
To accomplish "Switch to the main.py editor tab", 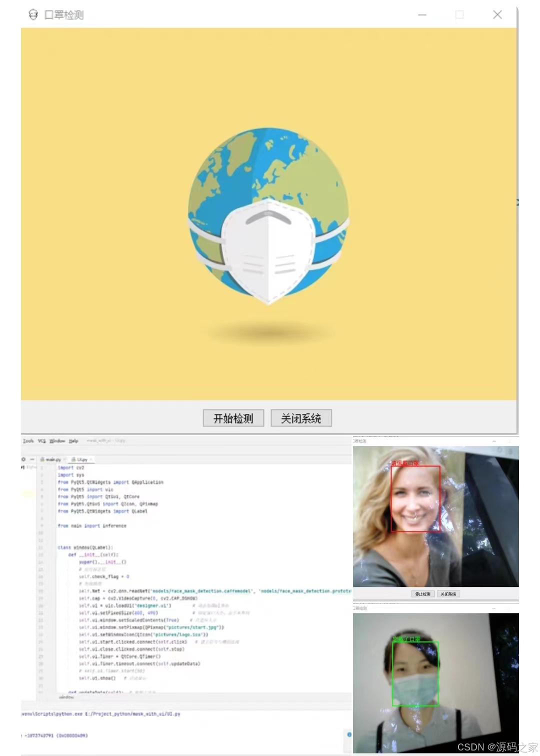I will click(52, 459).
